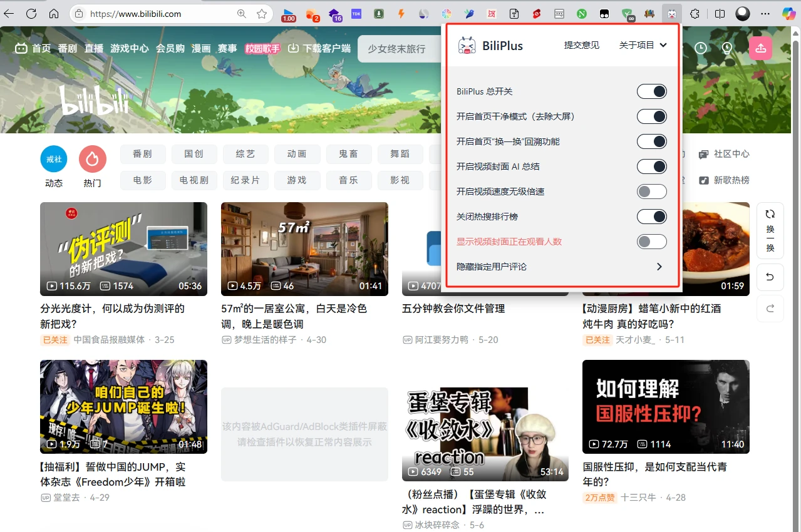The width and height of the screenshot is (801, 532).
Task: Toggle 开启首页干净模式 switch
Action: pos(652,117)
